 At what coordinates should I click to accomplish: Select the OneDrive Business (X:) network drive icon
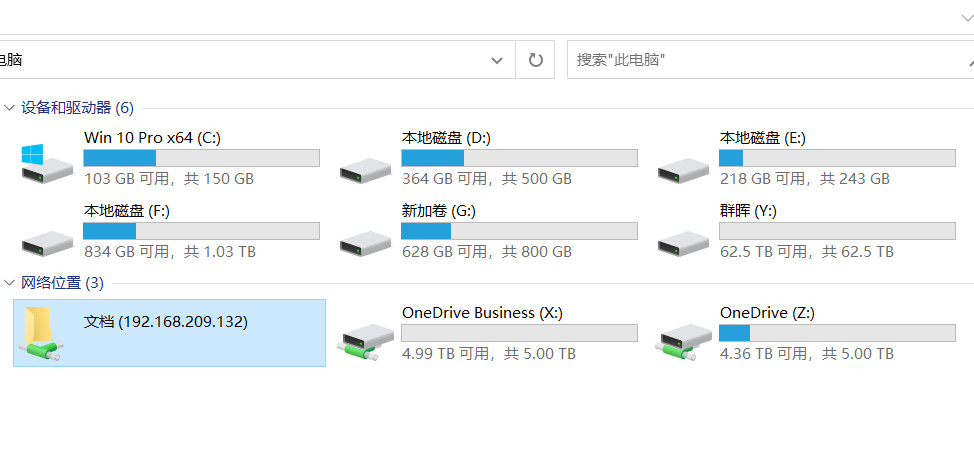[365, 342]
